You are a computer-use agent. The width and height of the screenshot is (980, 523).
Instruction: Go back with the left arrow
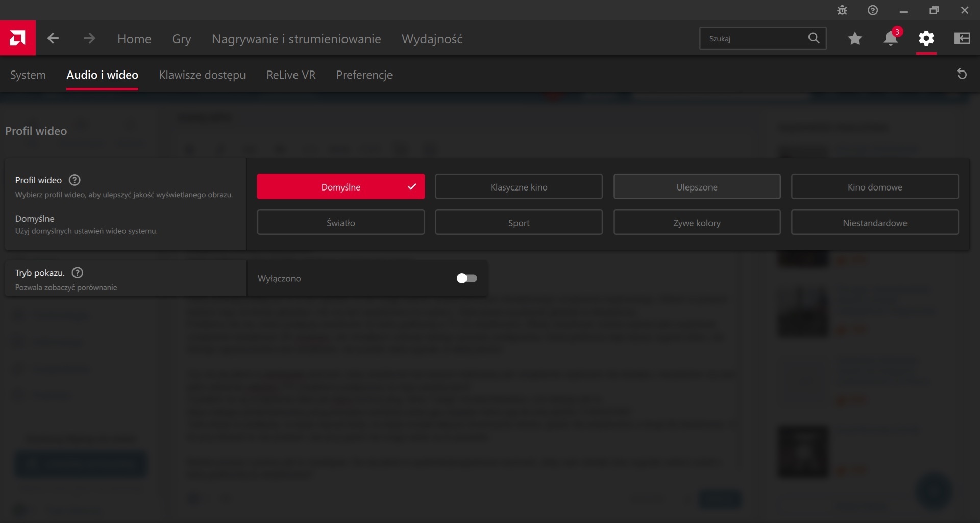point(53,38)
